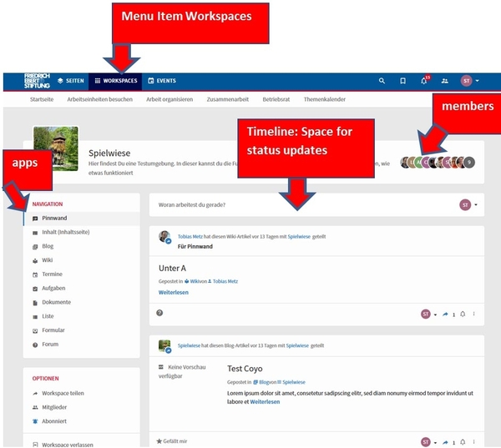501x448 pixels.
Task: Open the notifications bell with red badge
Action: (x=425, y=80)
